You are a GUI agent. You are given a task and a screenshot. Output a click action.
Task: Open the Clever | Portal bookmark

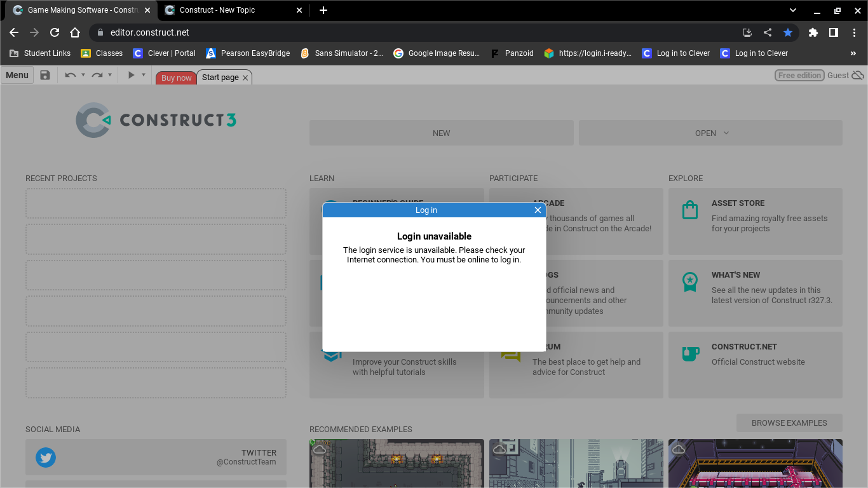[164, 53]
